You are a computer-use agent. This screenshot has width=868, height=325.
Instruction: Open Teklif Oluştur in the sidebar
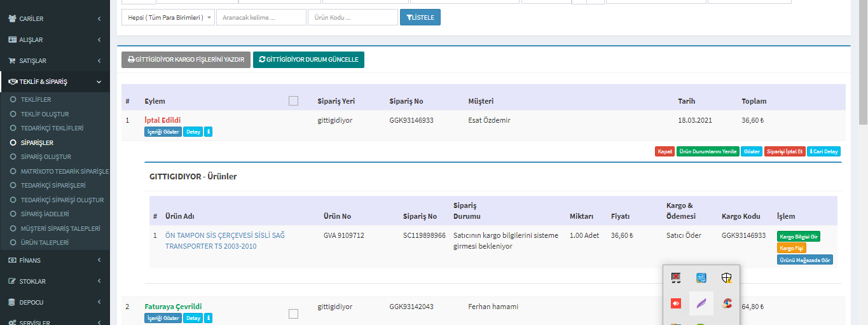[45, 114]
